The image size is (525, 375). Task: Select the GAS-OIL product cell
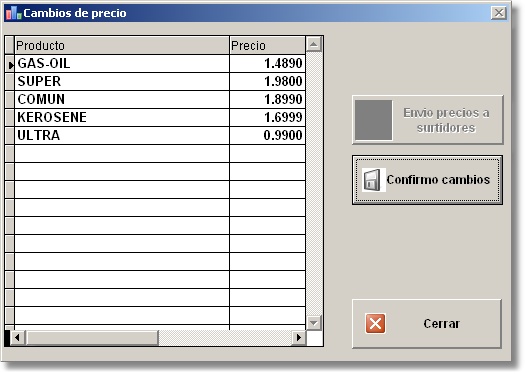point(122,64)
